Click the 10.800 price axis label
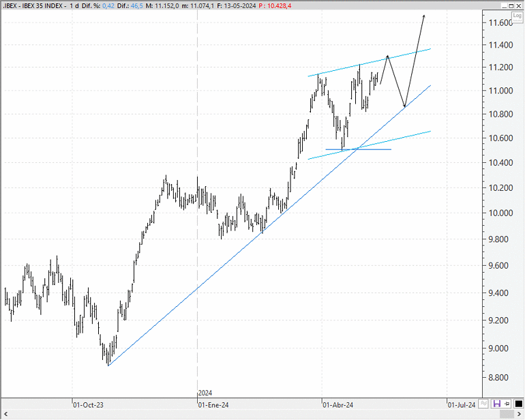This screenshot has height=420, width=525. 500,115
